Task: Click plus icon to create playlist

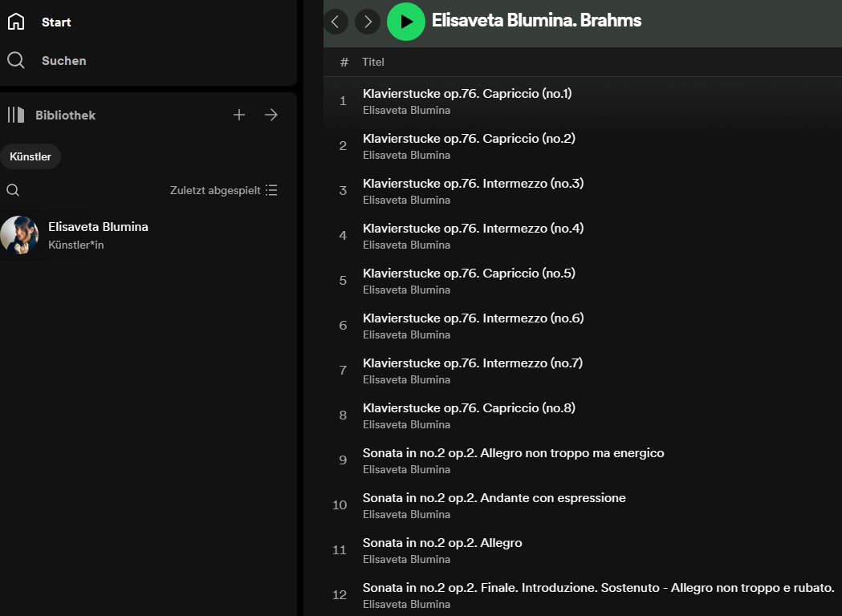Action: [239, 115]
